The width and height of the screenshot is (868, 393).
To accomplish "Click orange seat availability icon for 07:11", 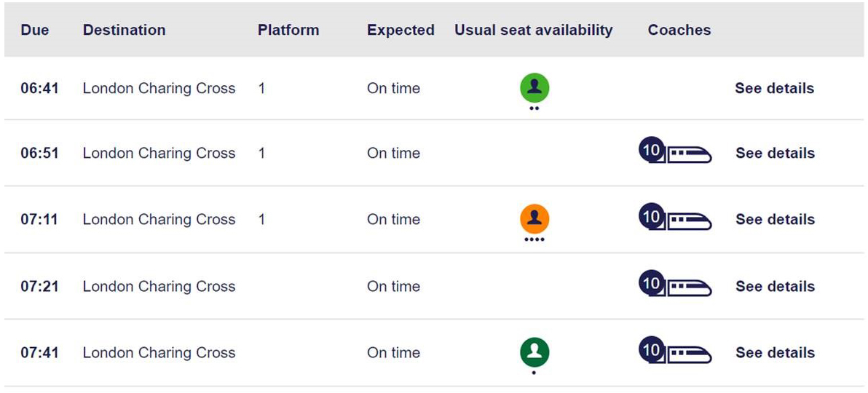I will (x=534, y=218).
